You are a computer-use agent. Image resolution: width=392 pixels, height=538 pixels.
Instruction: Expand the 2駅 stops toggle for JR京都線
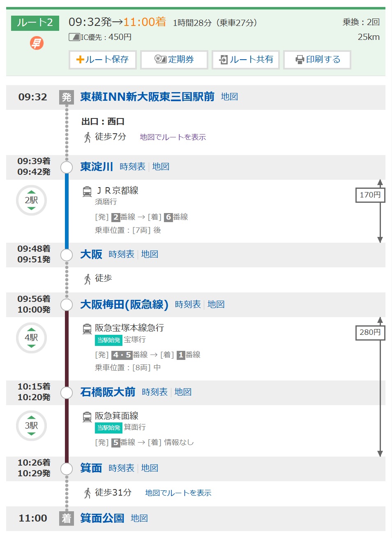(31, 200)
